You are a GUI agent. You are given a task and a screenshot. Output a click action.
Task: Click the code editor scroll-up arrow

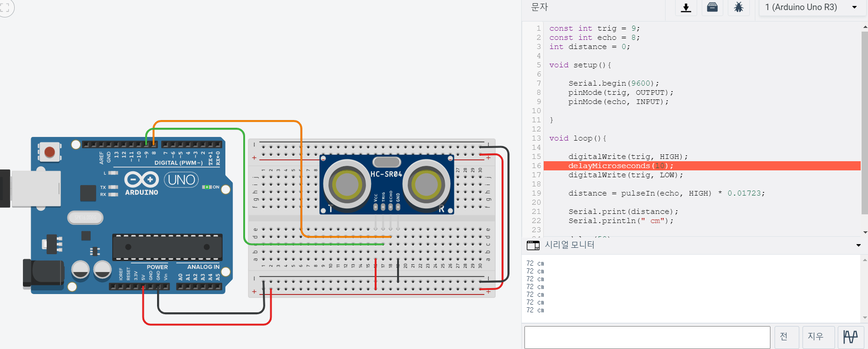click(864, 27)
